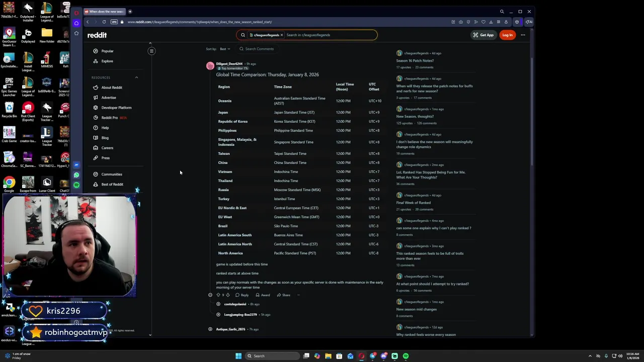Image resolution: width=644 pixels, height=362 pixels.
Task: Click the VPN badge in the address bar
Action: coord(114,22)
